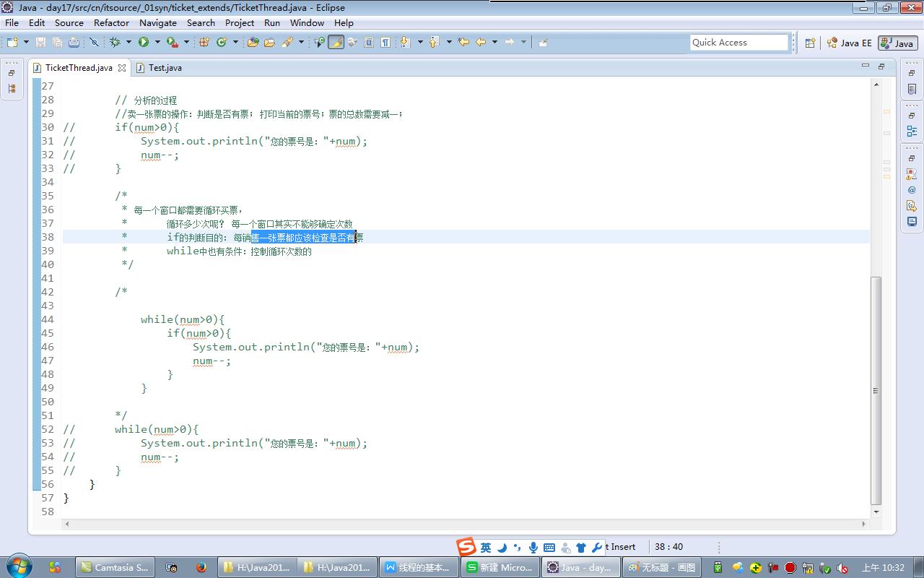Click the New Java Class icon
The width and height of the screenshot is (924, 578).
pos(221,43)
